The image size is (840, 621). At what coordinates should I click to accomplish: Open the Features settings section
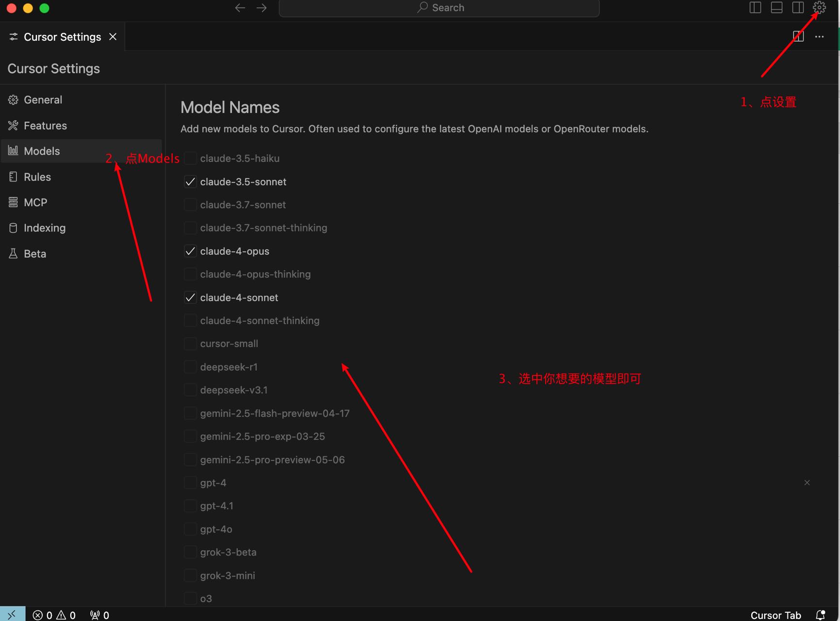(81, 126)
